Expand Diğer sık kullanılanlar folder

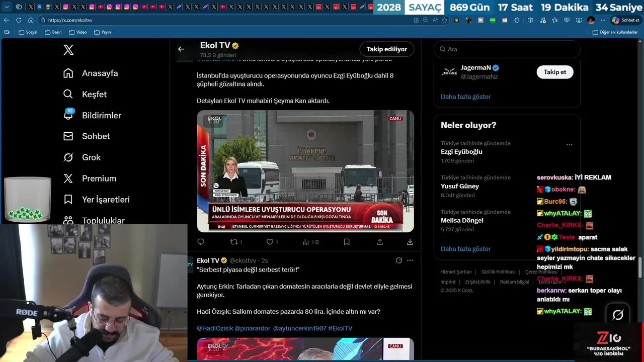pos(615,32)
